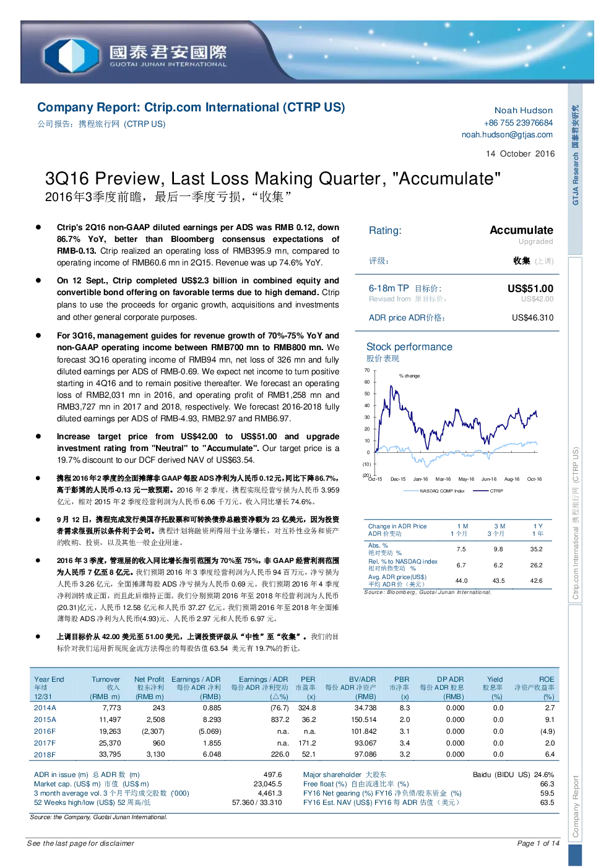Select ADR in issue value 497.6

pyautogui.click(x=272, y=775)
